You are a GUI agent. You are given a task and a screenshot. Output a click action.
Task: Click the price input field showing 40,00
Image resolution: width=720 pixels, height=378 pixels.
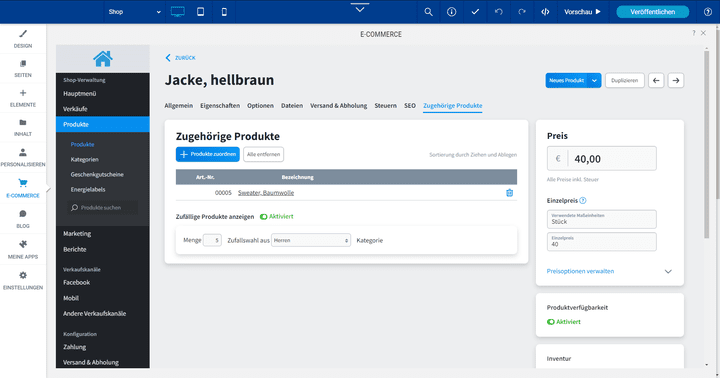[602, 158]
